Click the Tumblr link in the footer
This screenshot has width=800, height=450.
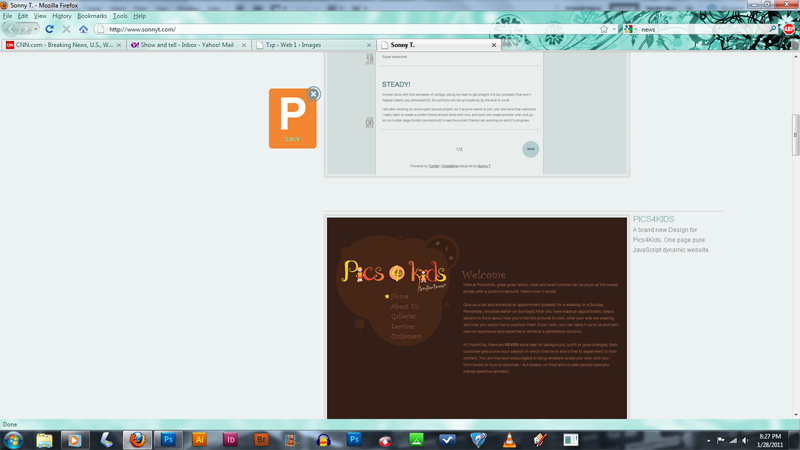pos(434,166)
